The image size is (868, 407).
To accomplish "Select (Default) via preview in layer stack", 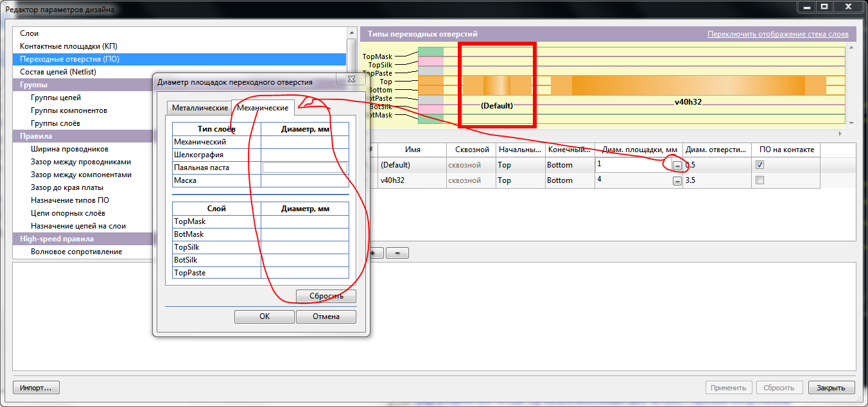I will (x=497, y=85).
